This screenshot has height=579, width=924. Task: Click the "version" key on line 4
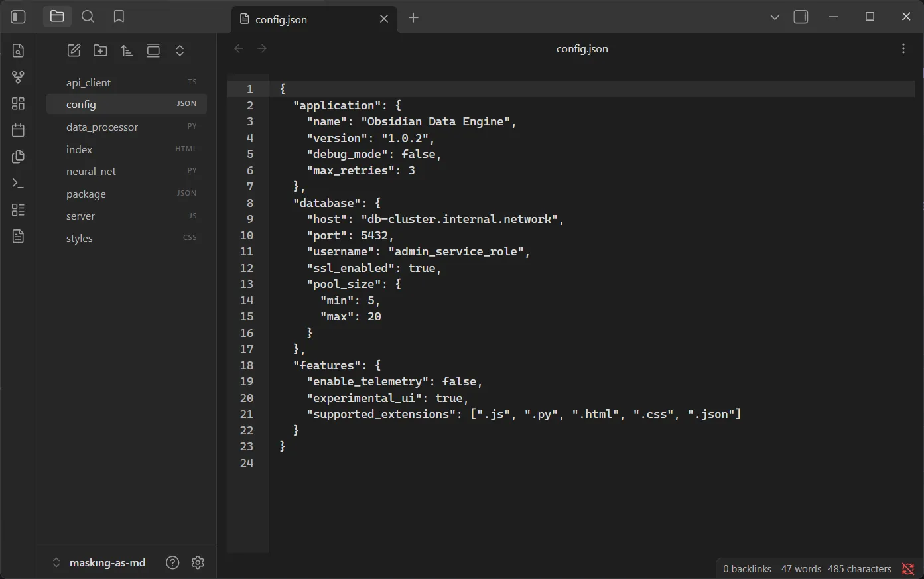337,138
